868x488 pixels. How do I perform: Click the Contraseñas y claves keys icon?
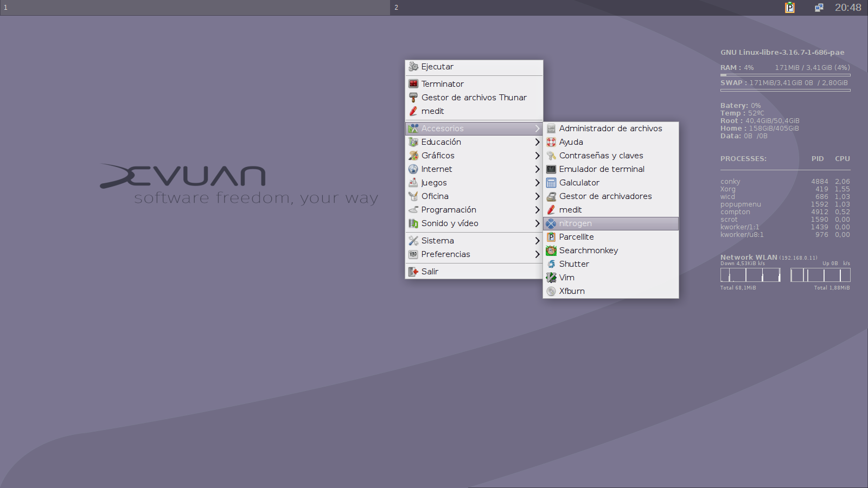[x=551, y=156]
